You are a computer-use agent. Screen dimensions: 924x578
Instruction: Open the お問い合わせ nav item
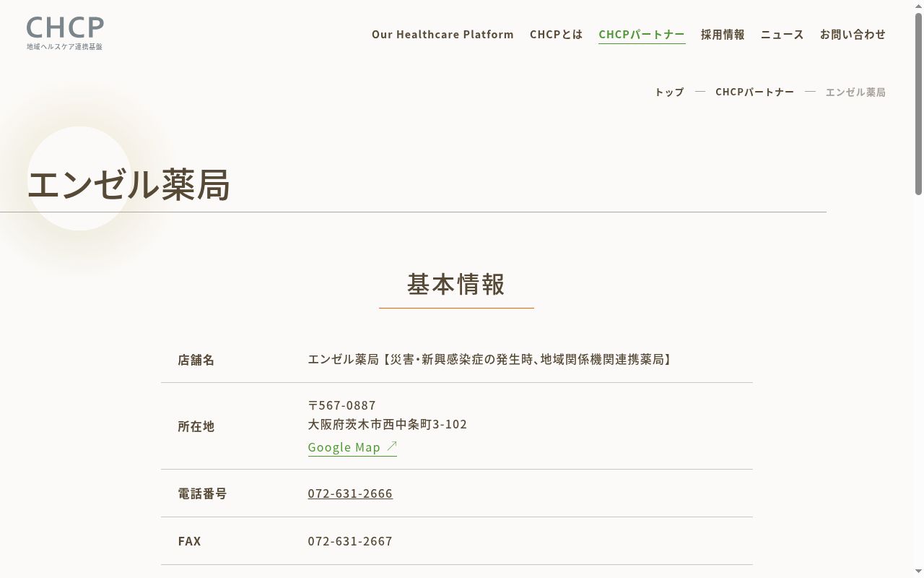tap(853, 34)
